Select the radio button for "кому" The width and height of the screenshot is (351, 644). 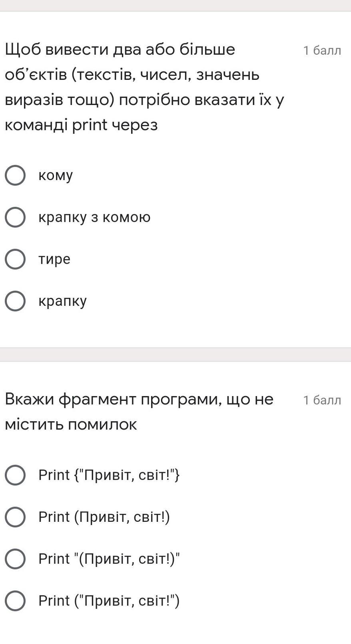point(15,175)
